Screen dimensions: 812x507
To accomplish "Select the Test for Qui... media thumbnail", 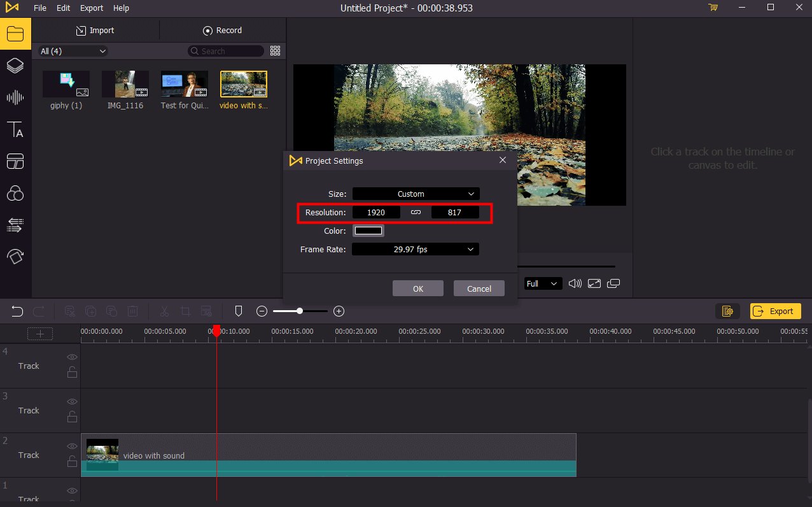I will (185, 84).
